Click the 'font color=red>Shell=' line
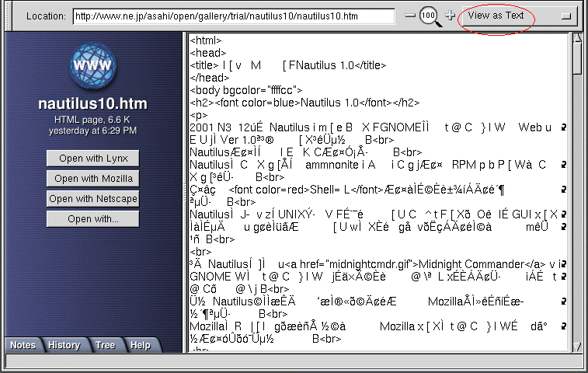The width and height of the screenshot is (588, 373). point(347,190)
